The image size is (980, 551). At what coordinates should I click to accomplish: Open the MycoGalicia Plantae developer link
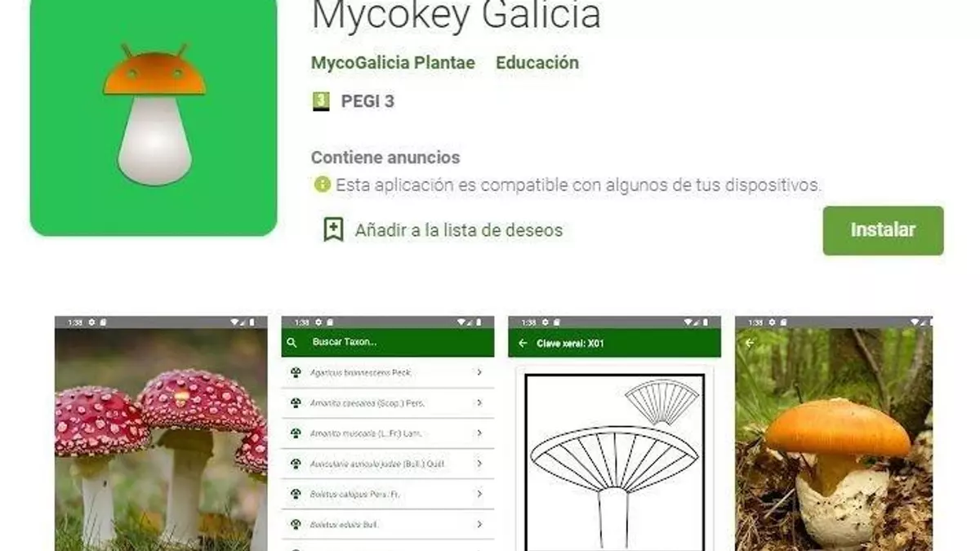pyautogui.click(x=393, y=63)
